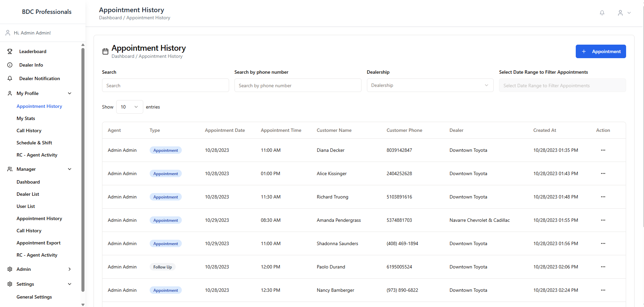Image resolution: width=644 pixels, height=307 pixels.
Task: Open Manager Dashboard menu item
Action: 28,182
